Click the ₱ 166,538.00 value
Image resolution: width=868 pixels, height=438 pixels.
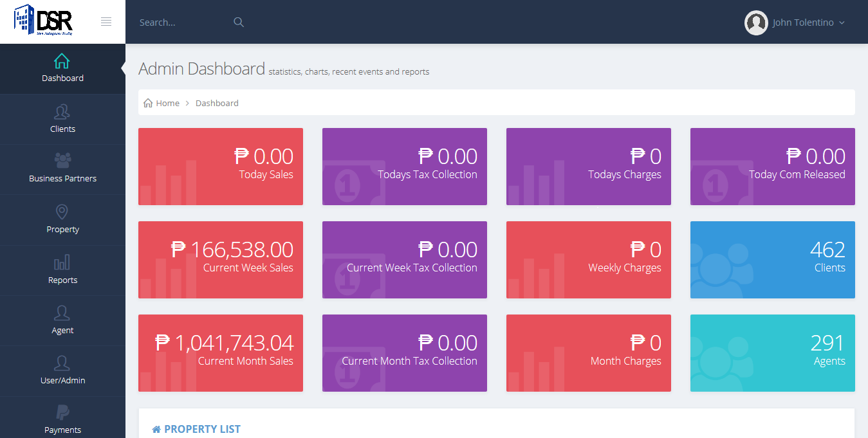pyautogui.click(x=232, y=250)
